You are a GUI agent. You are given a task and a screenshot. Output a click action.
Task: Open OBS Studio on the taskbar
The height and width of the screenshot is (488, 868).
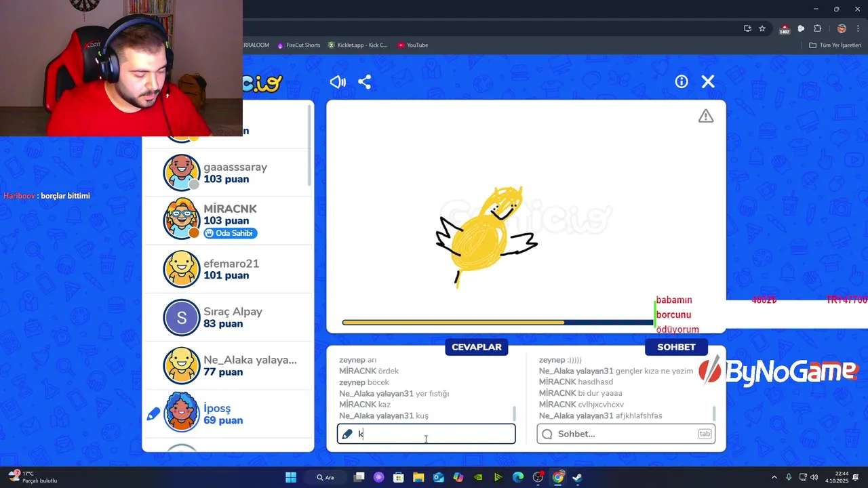538,477
